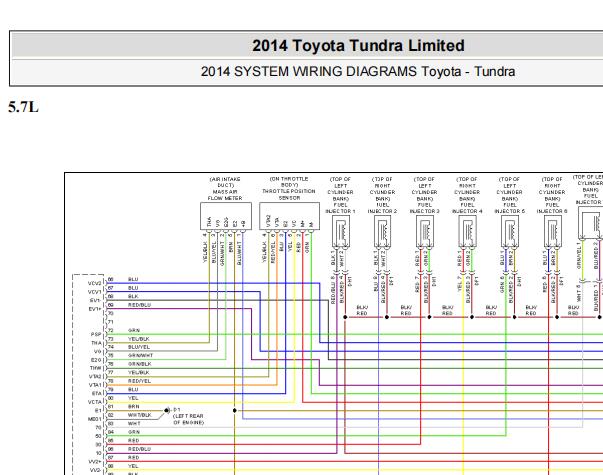Click the "GRN" wire label at pin 72
603x475 pixels.
(x=133, y=330)
